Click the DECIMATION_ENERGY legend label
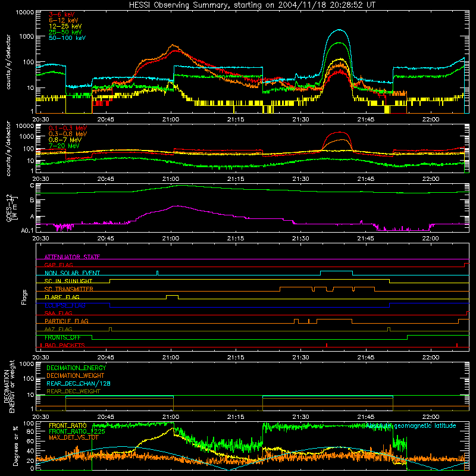 76,368
